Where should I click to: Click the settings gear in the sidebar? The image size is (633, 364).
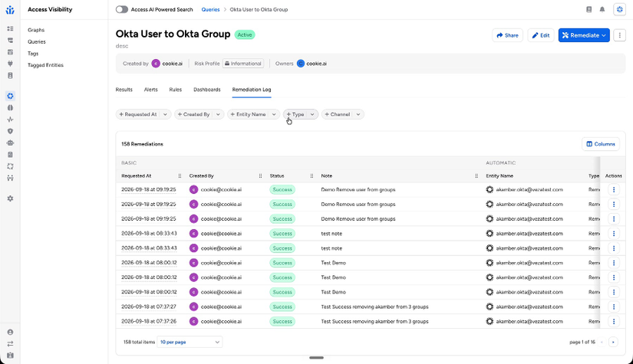pos(10,198)
